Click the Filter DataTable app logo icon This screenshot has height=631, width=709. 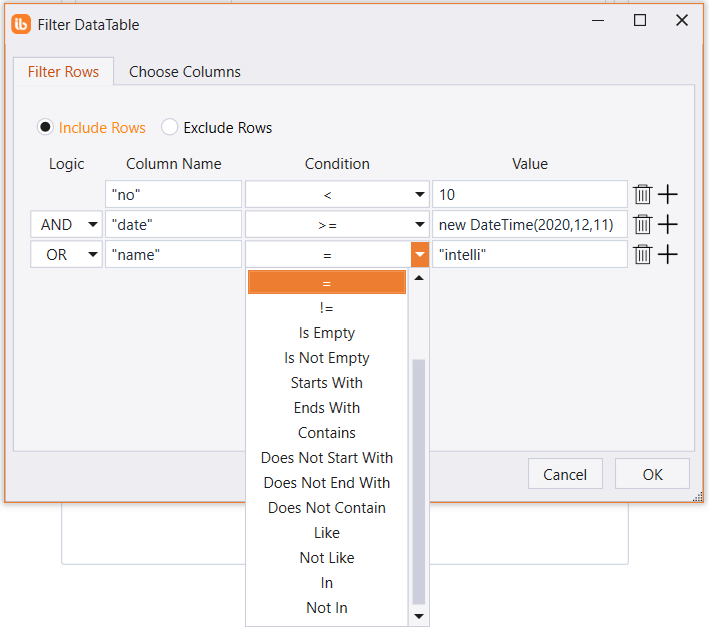click(x=21, y=24)
